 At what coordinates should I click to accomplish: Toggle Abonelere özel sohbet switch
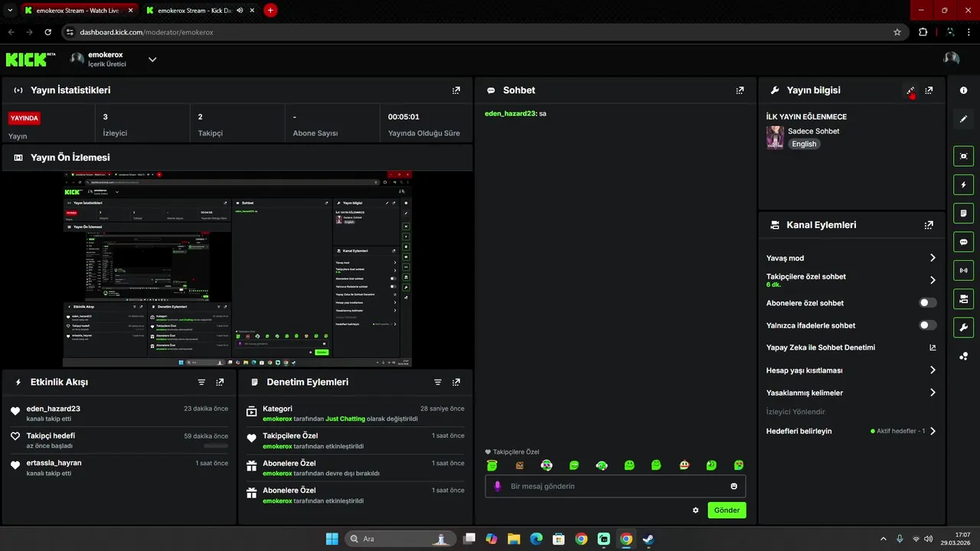pos(928,303)
